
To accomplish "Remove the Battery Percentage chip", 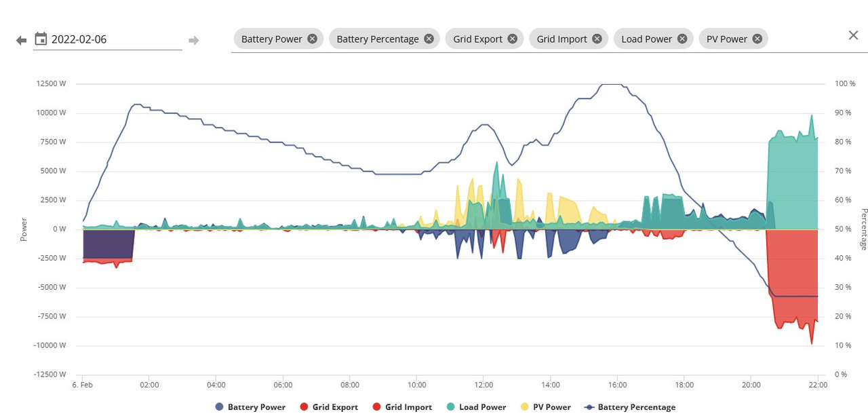I will (429, 39).
